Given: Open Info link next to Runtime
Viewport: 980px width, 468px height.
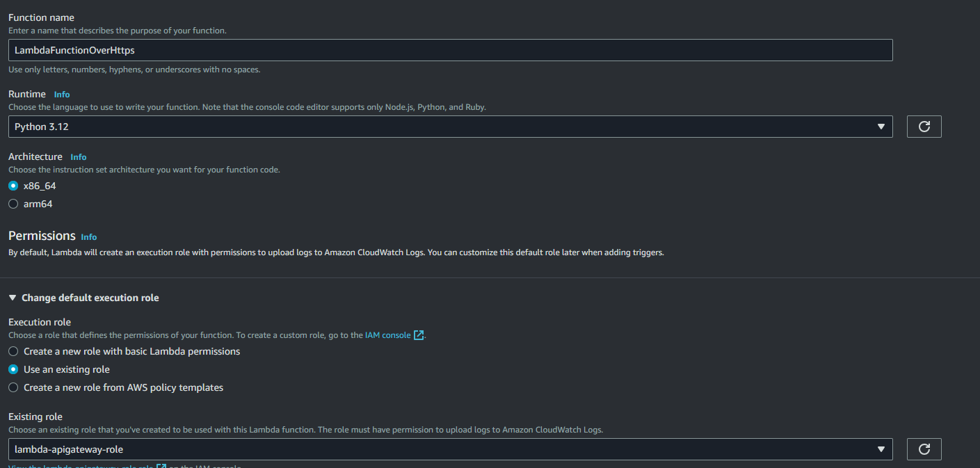Looking at the screenshot, I should [62, 95].
